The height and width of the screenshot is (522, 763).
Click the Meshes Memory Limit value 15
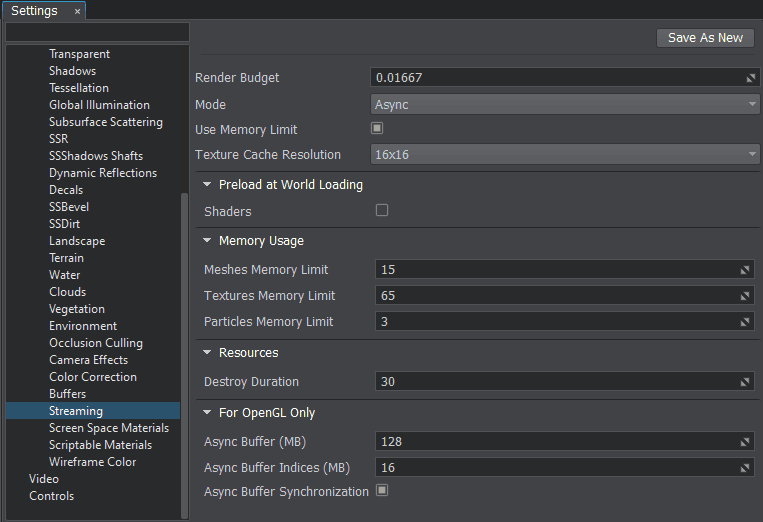388,270
